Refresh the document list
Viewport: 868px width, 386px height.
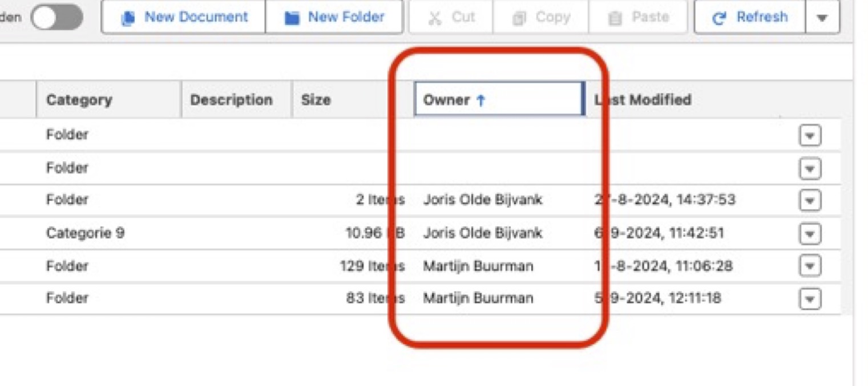click(749, 17)
